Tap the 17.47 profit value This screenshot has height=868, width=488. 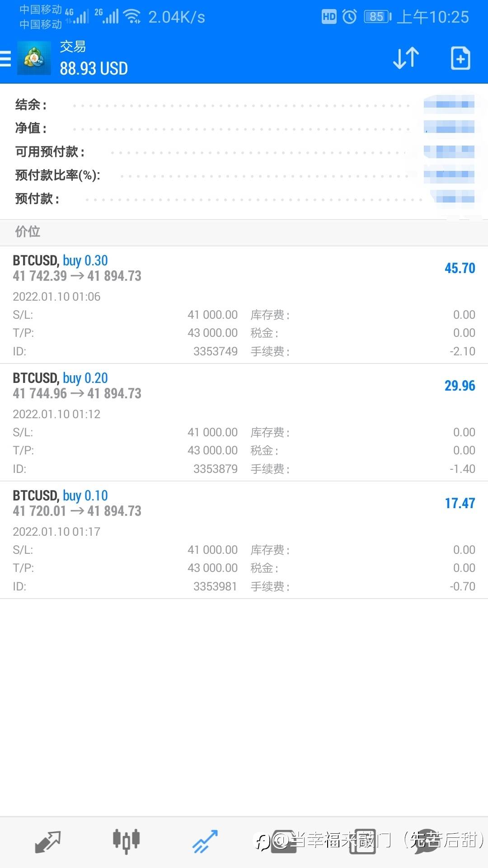(460, 503)
